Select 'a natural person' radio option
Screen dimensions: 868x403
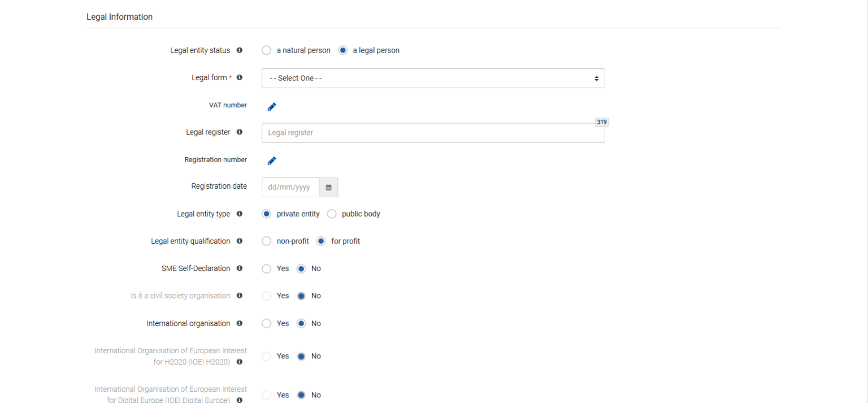[267, 50]
